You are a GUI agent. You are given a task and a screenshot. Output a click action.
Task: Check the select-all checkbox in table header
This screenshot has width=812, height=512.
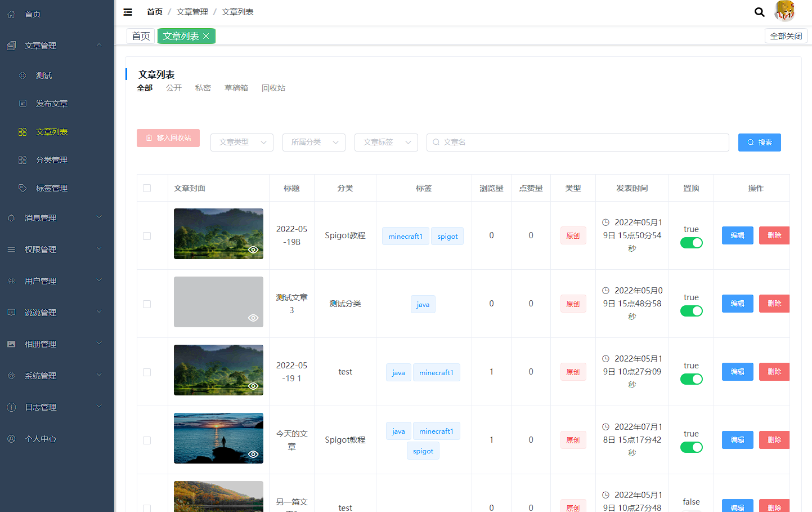click(x=147, y=188)
